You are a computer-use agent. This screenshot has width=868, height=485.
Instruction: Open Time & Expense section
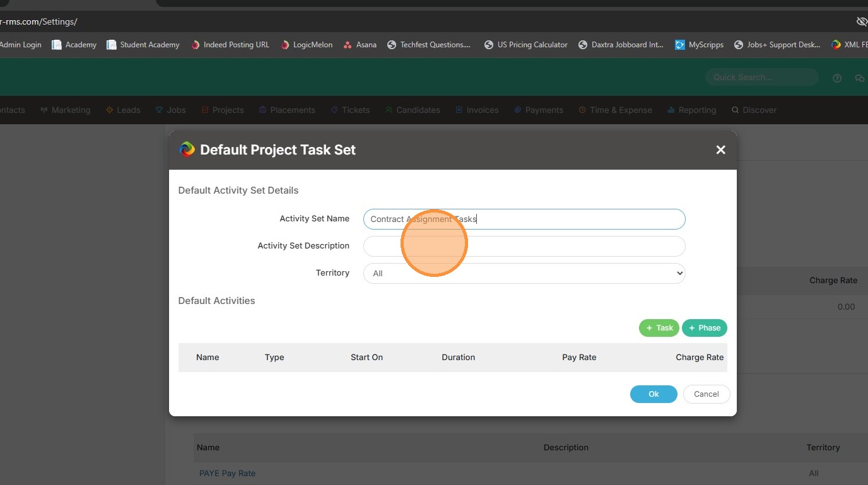(x=616, y=110)
